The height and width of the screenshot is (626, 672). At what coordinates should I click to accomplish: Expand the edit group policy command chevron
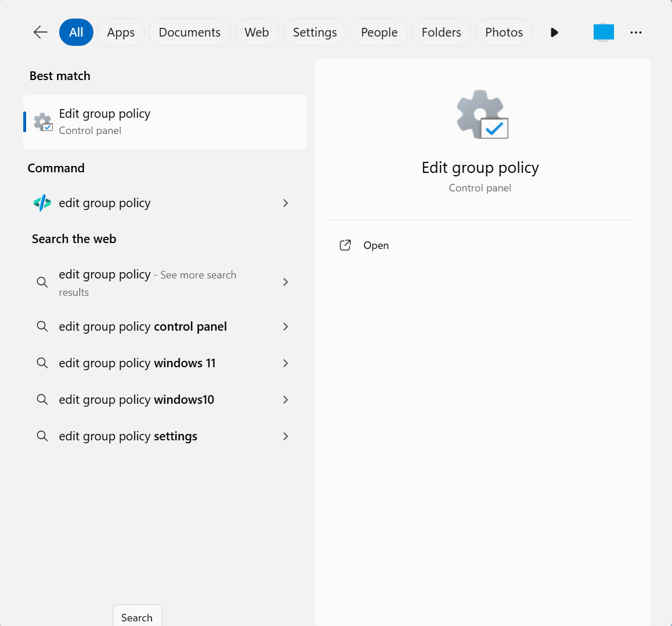[x=286, y=203]
